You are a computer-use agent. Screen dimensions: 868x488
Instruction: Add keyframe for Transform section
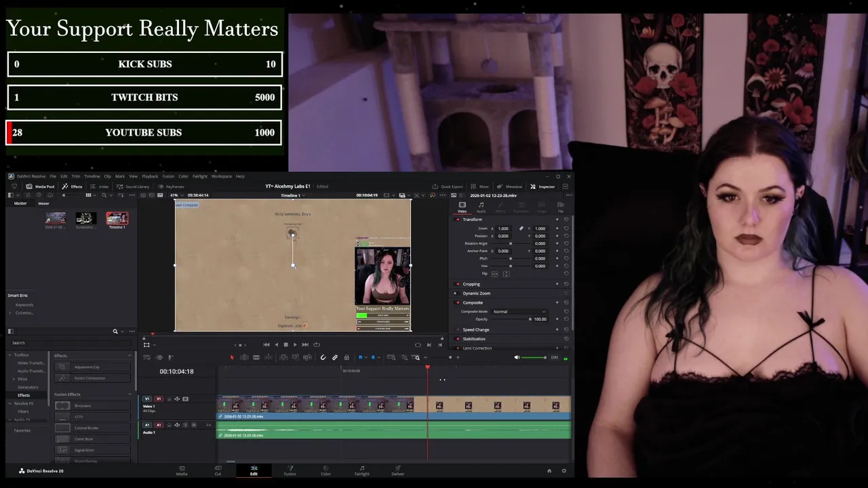(x=557, y=220)
